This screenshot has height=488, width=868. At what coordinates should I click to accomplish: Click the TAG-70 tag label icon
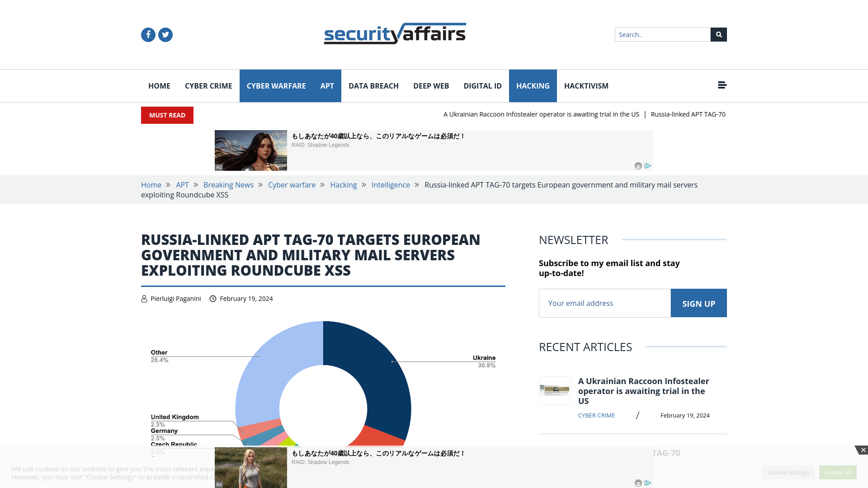click(666, 453)
